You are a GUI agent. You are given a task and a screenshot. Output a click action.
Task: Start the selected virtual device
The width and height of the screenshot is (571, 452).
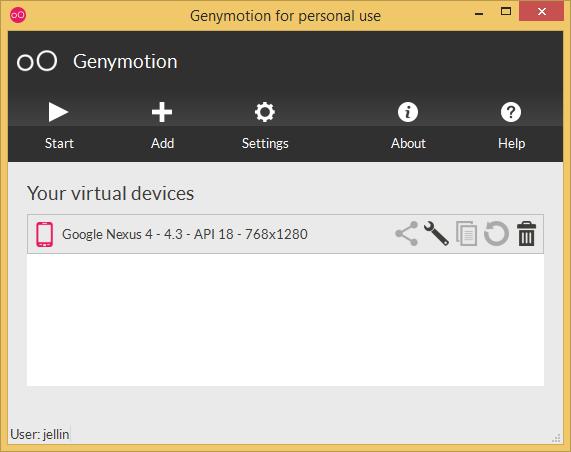tap(59, 126)
